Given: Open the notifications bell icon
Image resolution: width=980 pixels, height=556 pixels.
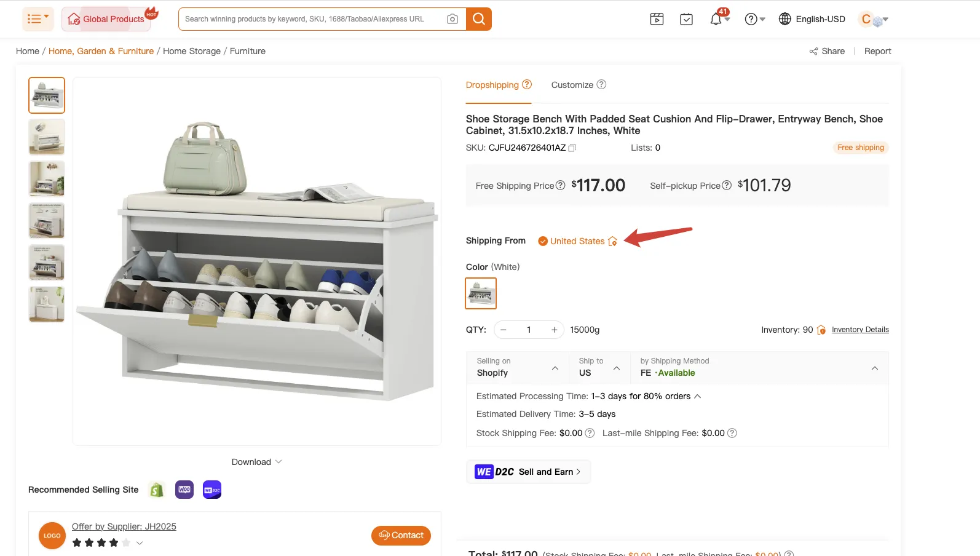Looking at the screenshot, I should tap(716, 19).
